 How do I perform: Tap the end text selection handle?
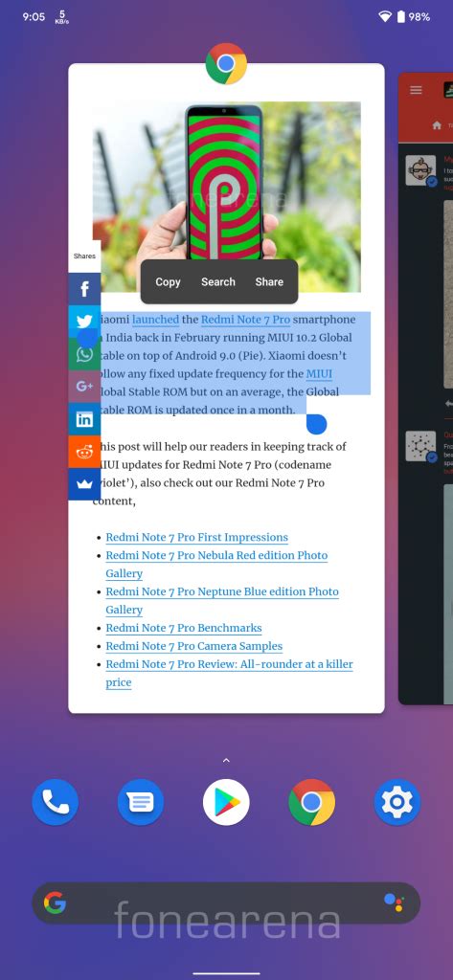pos(317,424)
